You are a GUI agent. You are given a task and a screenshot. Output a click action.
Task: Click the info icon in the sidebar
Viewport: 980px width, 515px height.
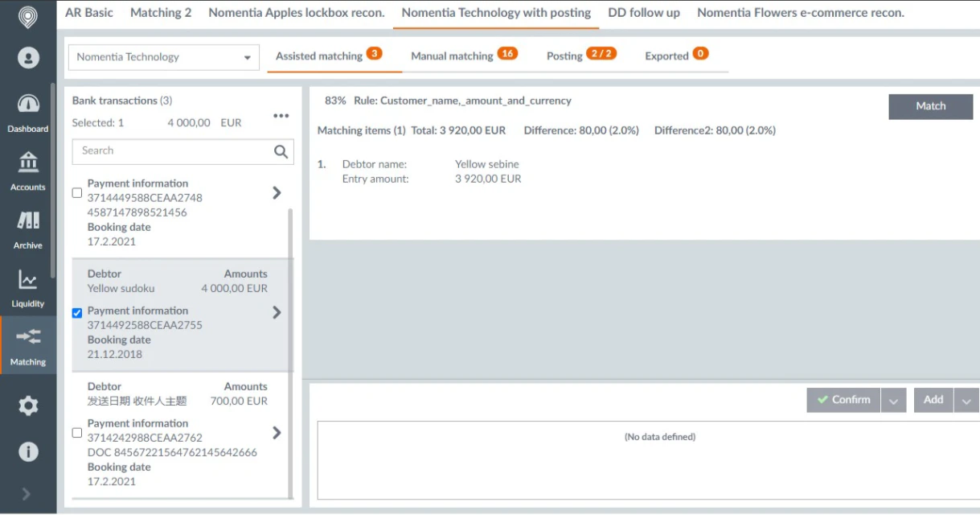coord(27,451)
